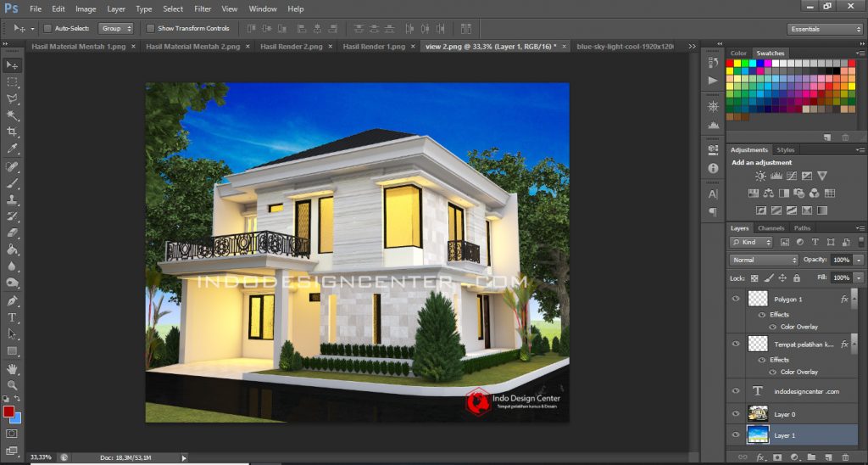
Task: Delete the selected layer with trash button
Action: [845, 457]
